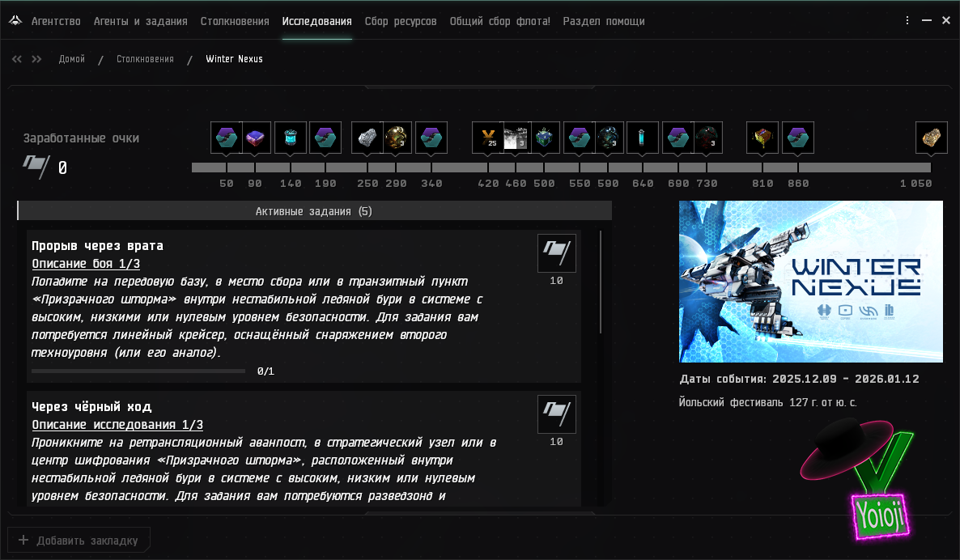The image size is (960, 560).
Task: Click Йольский фестиваль 127 г. text
Action: click(767, 402)
